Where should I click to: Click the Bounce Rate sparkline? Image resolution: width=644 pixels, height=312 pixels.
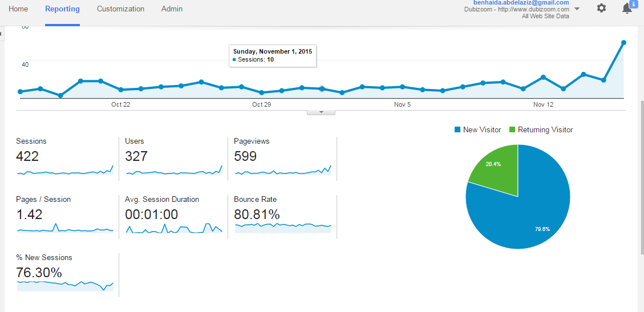283,228
